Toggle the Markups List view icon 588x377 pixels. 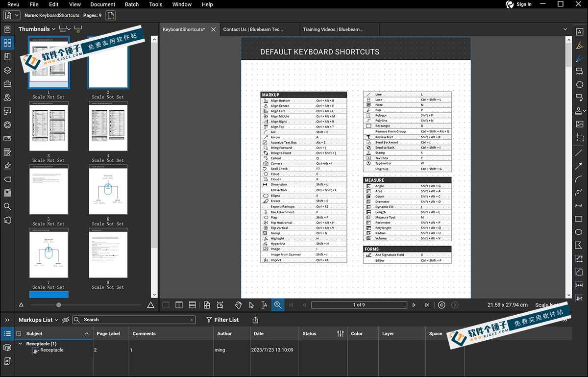tap(7, 334)
